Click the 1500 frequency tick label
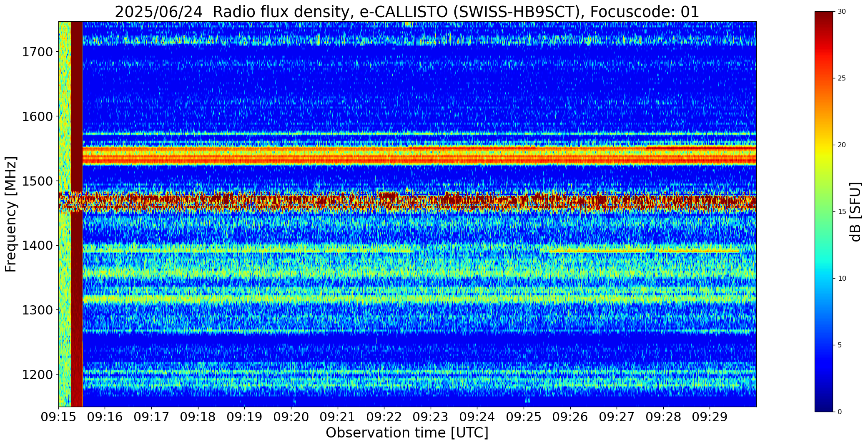868x445 pixels. coord(37,181)
